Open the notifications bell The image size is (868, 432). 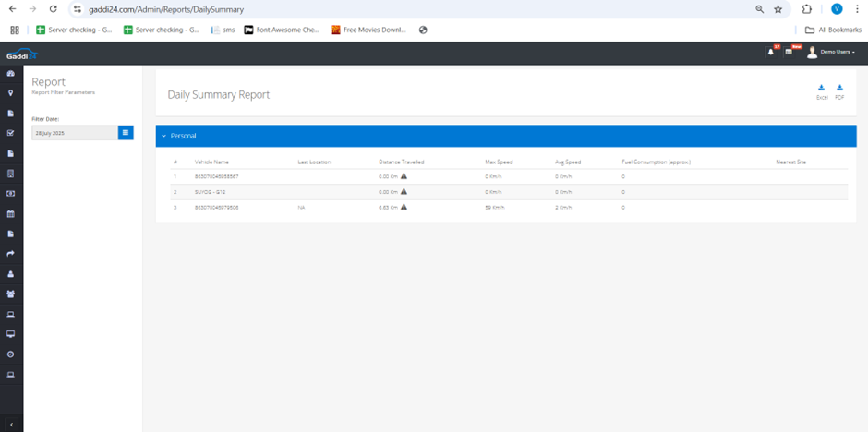tap(770, 53)
